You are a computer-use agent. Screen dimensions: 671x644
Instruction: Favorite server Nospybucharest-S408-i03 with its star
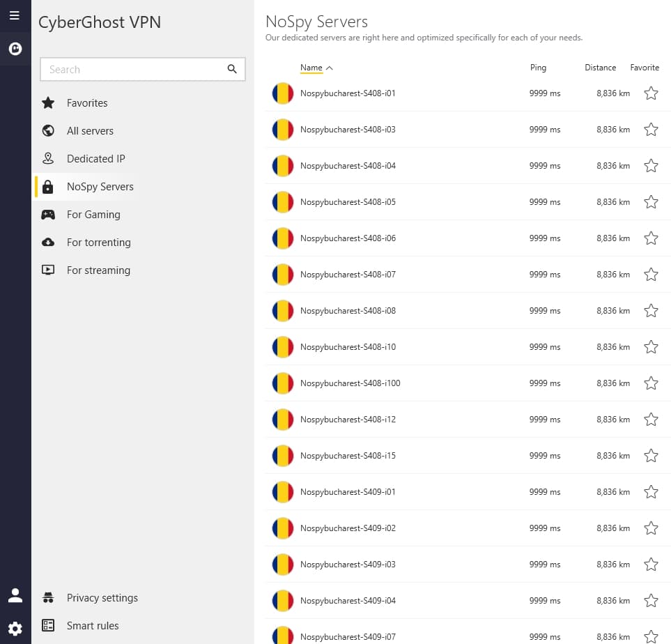(651, 130)
